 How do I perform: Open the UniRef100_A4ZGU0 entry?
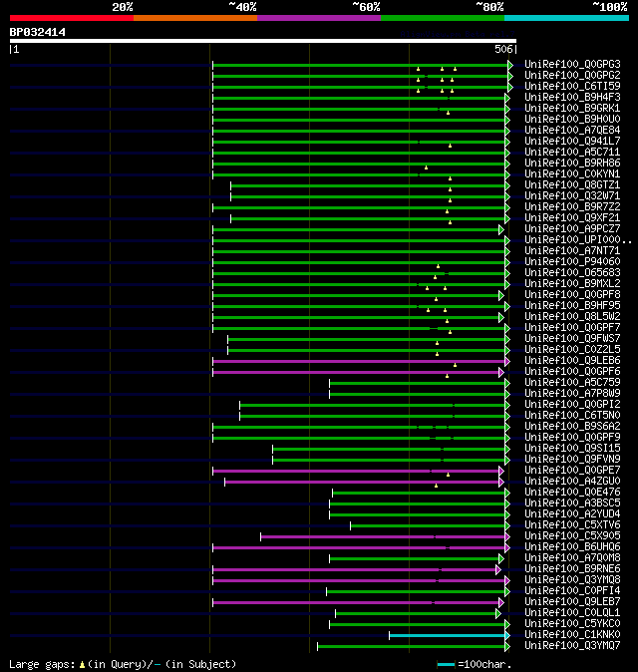click(572, 482)
